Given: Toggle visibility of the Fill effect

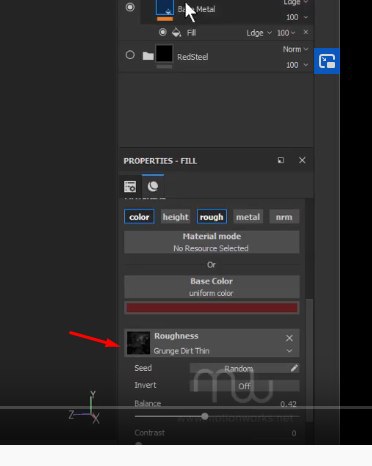Looking at the screenshot, I should [163, 32].
